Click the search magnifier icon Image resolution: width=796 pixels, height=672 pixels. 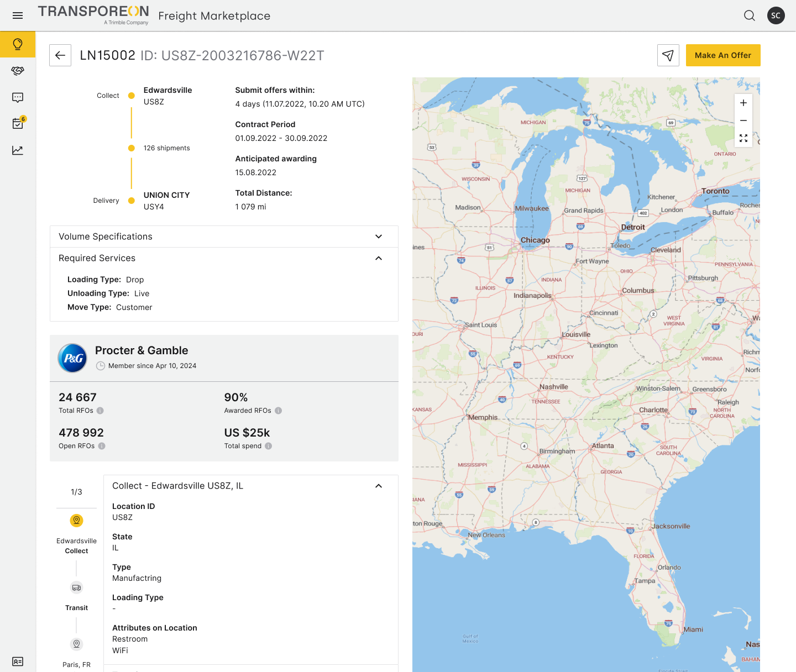[749, 15]
